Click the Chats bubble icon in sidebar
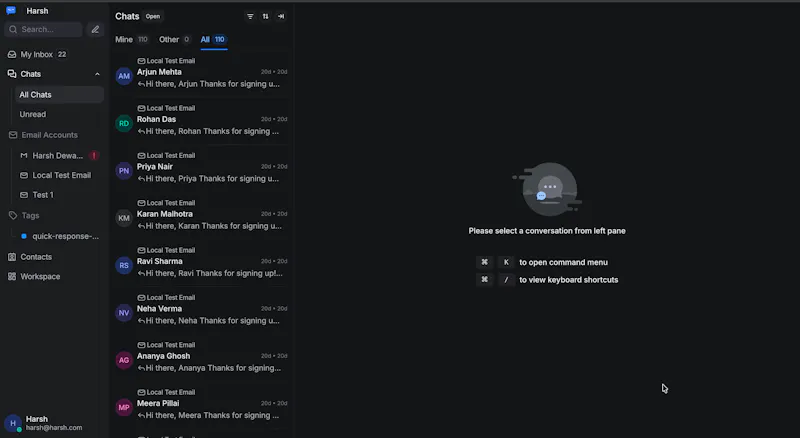This screenshot has height=438, width=800. pos(12,74)
